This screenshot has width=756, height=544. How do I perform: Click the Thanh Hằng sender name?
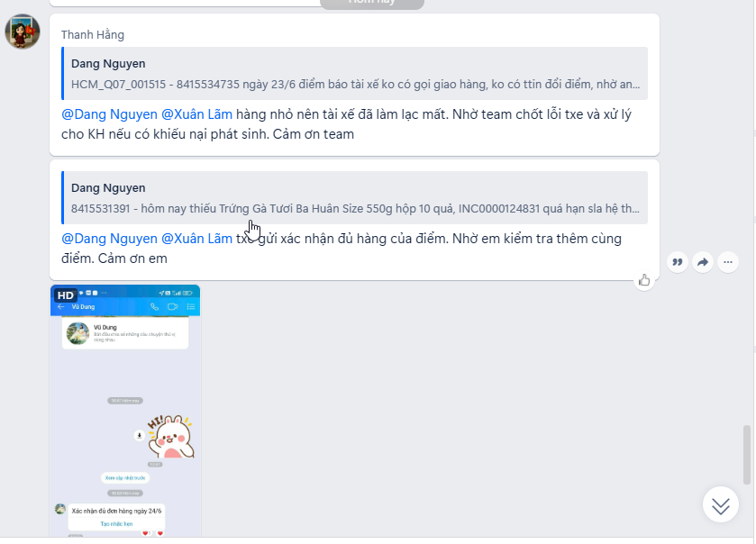[93, 35]
